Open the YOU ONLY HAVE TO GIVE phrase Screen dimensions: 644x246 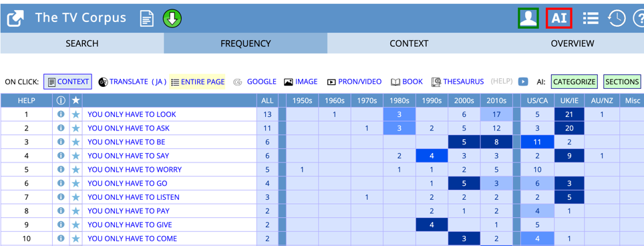[x=130, y=225]
